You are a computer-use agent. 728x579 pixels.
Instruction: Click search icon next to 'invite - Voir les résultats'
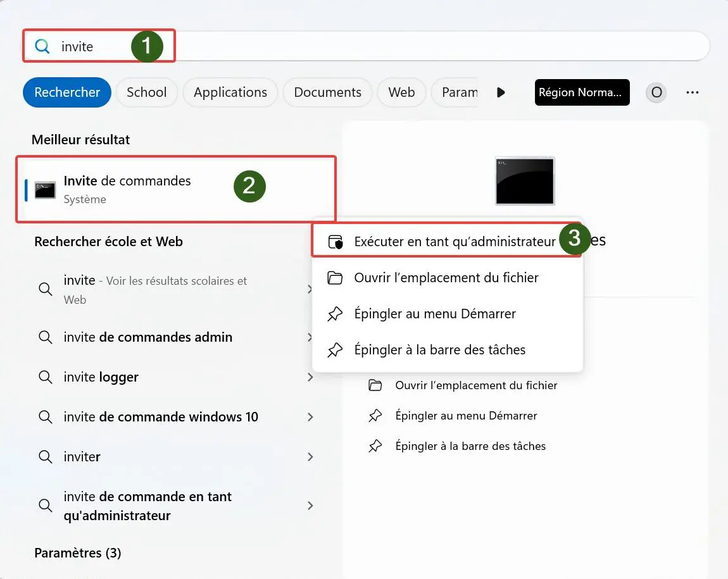tap(45, 289)
